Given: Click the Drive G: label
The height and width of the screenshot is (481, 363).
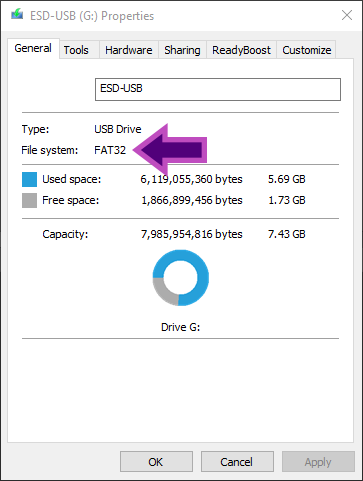Looking at the screenshot, I should pyautogui.click(x=180, y=327).
